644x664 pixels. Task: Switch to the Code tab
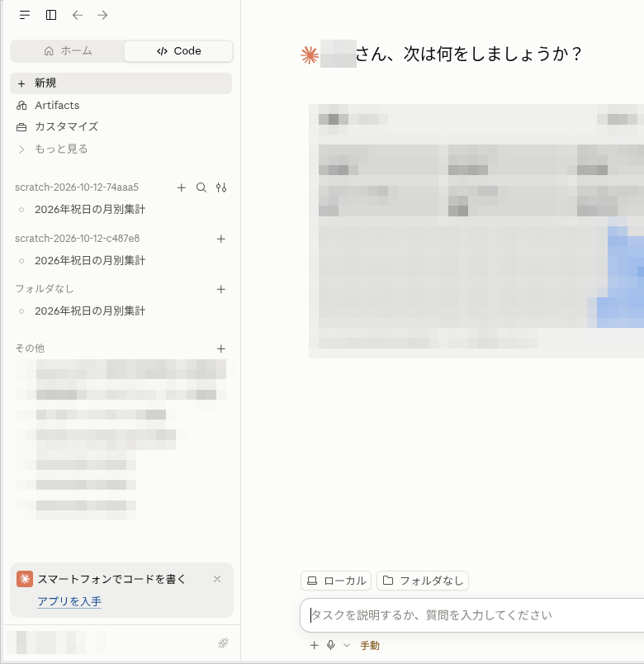tap(178, 51)
